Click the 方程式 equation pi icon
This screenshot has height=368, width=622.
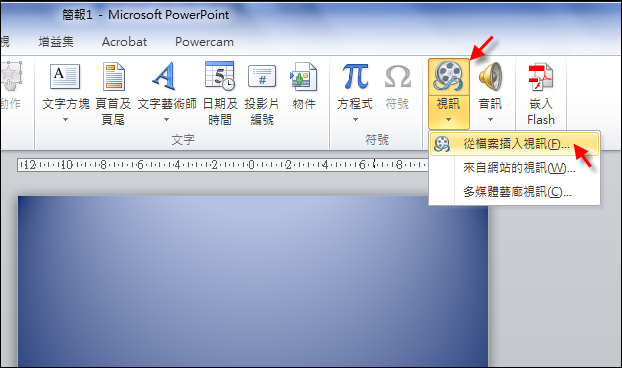355,76
